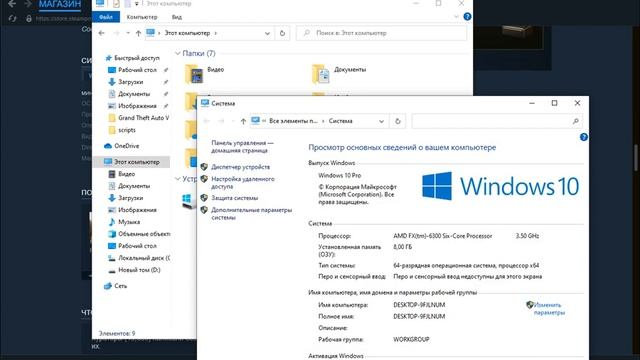
Task: Click Steam browser back arrow
Action: point(12,4)
